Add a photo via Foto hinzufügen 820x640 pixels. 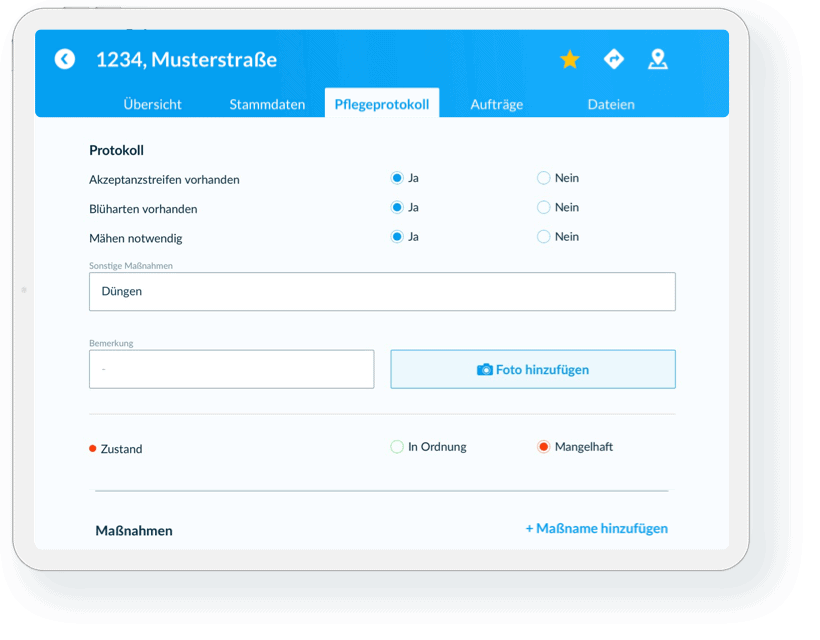pyautogui.click(x=533, y=369)
